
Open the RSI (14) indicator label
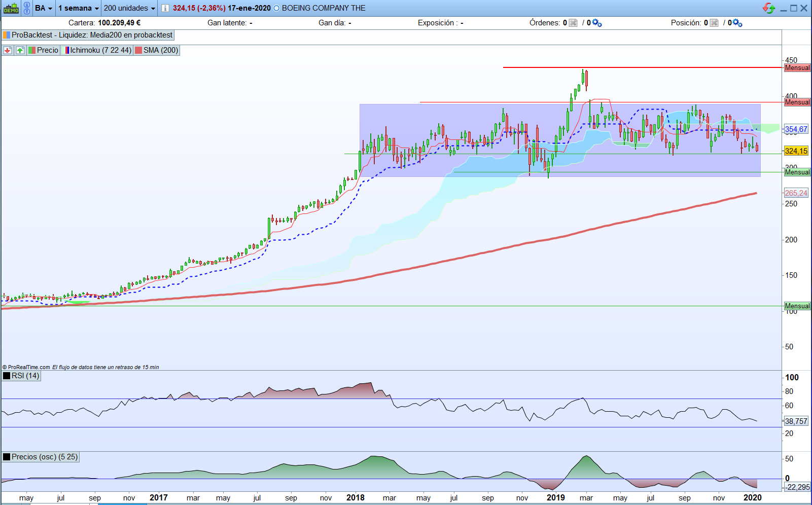click(21, 376)
